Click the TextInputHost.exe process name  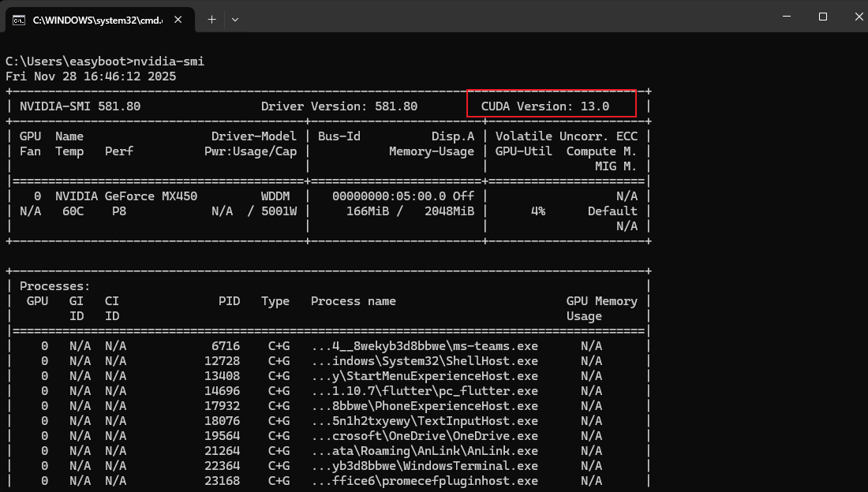tap(424, 420)
